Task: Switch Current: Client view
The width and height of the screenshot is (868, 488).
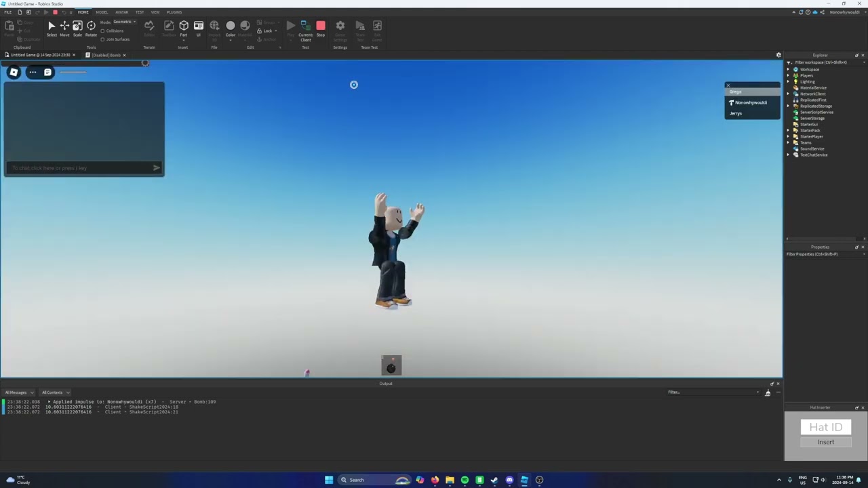Action: coord(305,30)
